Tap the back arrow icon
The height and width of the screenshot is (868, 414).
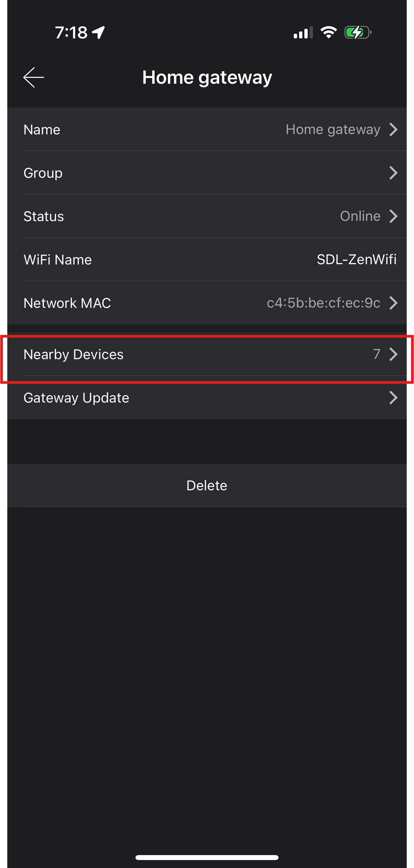point(33,77)
